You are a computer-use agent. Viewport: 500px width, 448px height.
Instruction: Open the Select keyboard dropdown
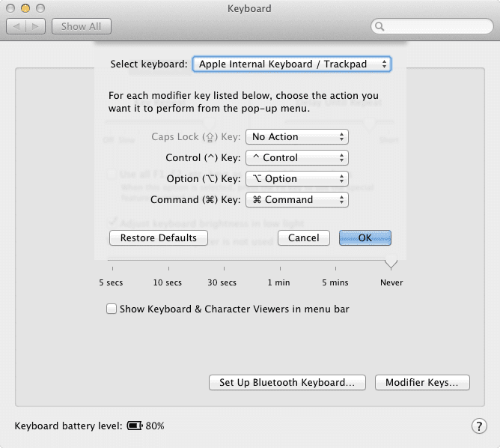291,64
